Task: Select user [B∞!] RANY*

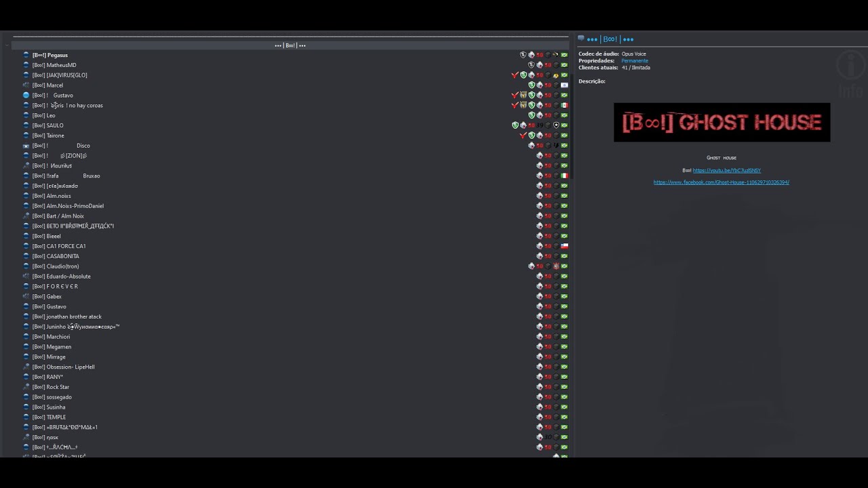Action: 47,377
